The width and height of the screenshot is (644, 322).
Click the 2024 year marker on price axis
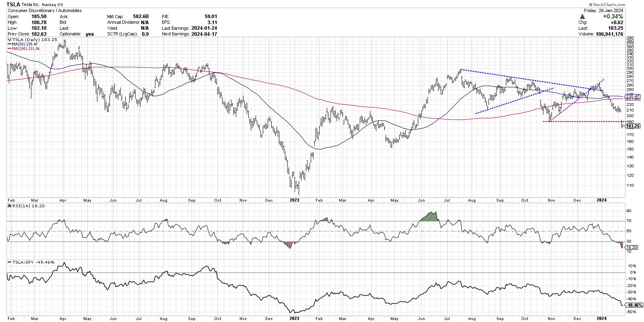point(601,200)
